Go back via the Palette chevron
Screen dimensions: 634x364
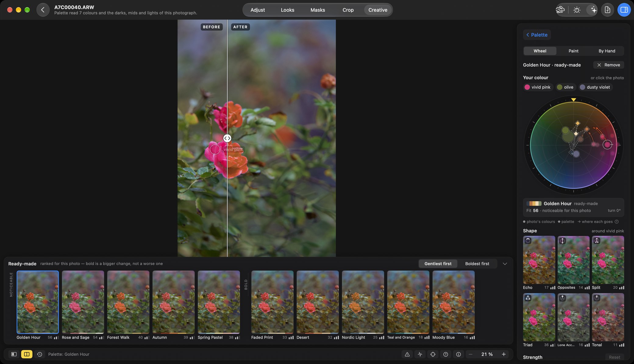coord(537,35)
